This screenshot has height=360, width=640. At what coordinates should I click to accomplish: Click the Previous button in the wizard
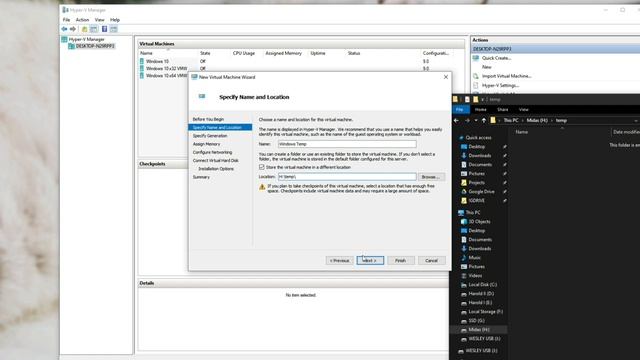[x=340, y=260]
